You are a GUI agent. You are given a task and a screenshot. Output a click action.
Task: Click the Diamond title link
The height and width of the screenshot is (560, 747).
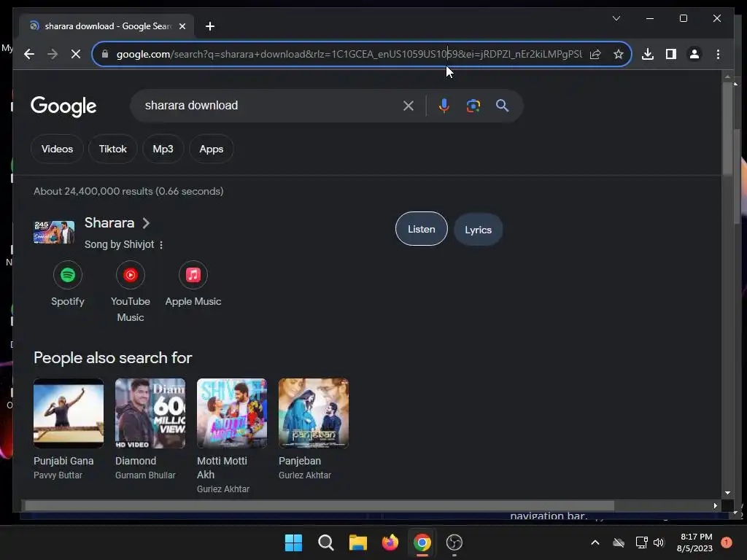[136, 461]
